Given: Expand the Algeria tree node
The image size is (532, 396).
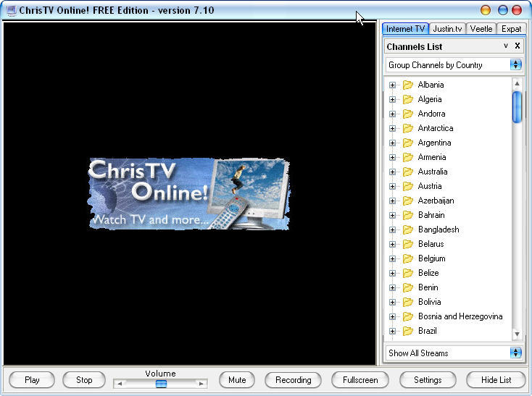Looking at the screenshot, I should click(393, 100).
